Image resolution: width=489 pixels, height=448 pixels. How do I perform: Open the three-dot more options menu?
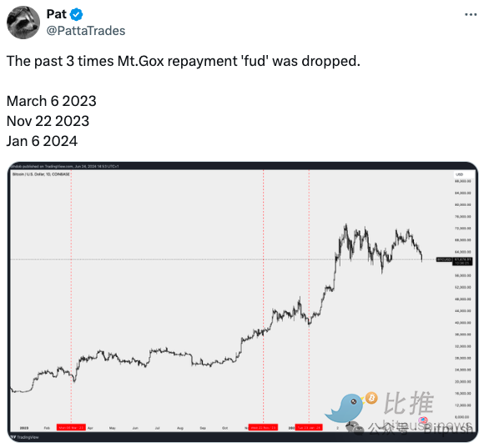pos(471,14)
